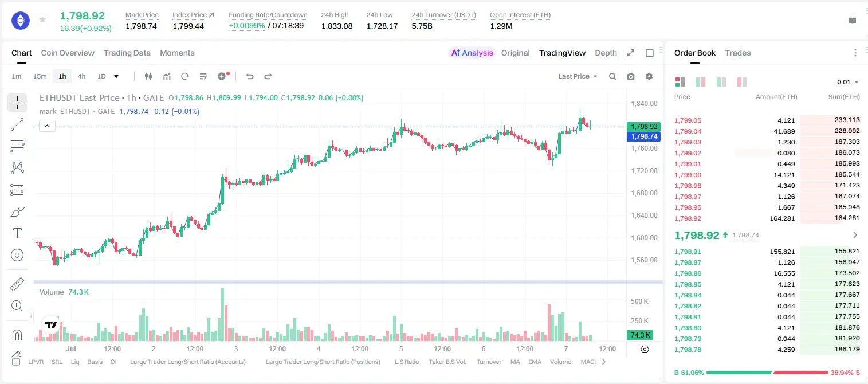Toggle the square layout box in the chart header
868x384 pixels.
650,53
